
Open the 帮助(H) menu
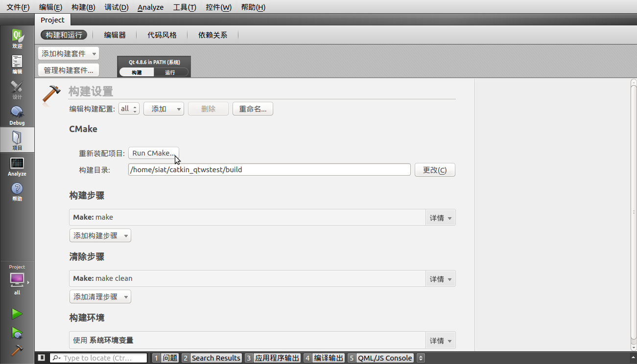[253, 7]
